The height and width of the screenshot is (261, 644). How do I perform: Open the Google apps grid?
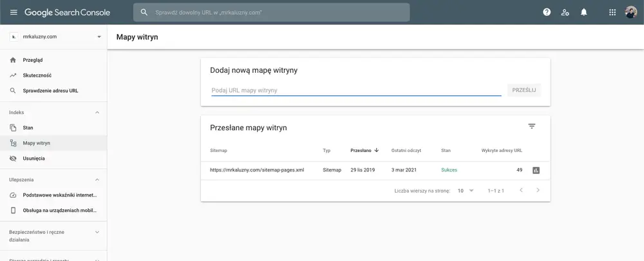[612, 12]
